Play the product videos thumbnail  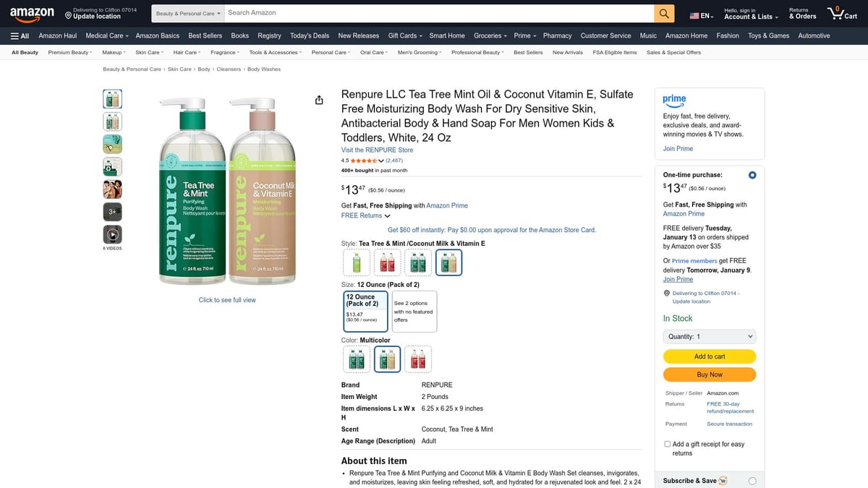[x=112, y=234]
